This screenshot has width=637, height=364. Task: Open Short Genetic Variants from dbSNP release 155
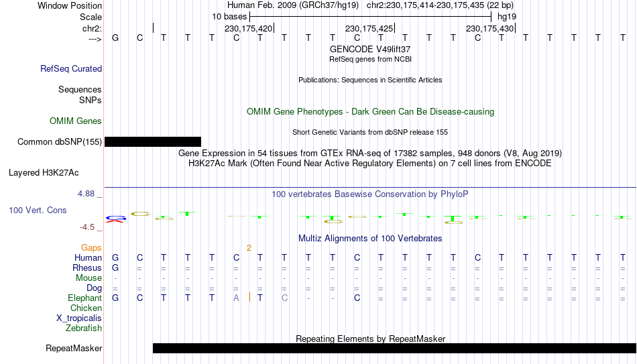(370, 133)
